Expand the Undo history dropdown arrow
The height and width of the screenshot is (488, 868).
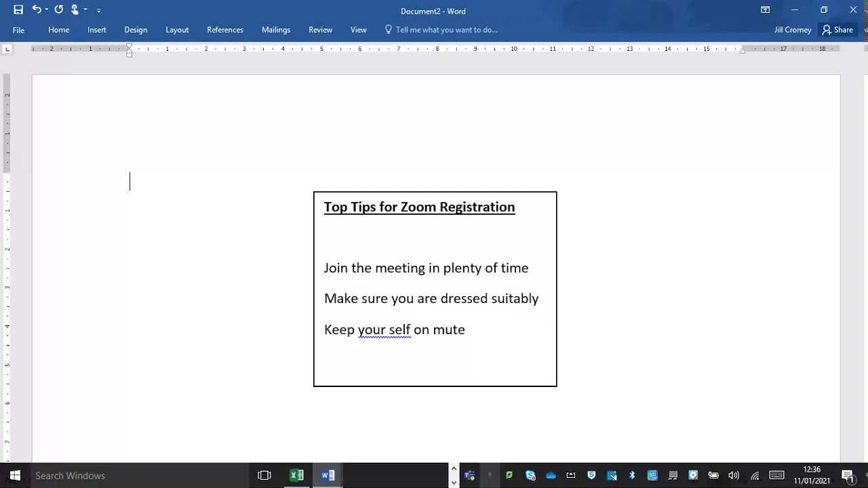click(x=46, y=10)
